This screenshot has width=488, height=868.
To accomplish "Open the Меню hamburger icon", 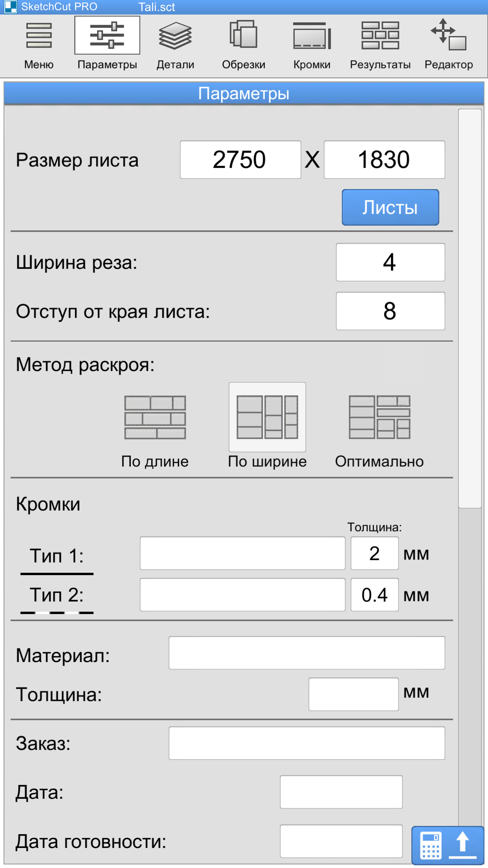I will 39,35.
